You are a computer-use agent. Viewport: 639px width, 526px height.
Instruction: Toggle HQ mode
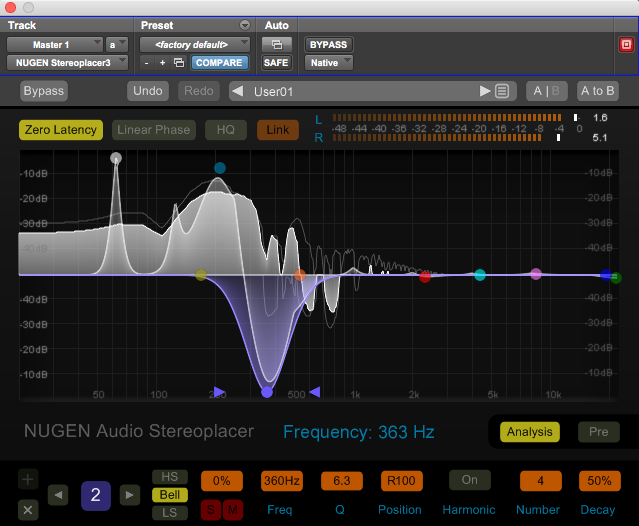(x=226, y=130)
